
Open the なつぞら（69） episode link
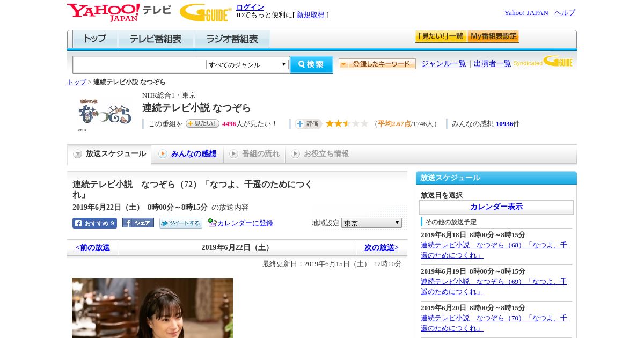[494, 286]
